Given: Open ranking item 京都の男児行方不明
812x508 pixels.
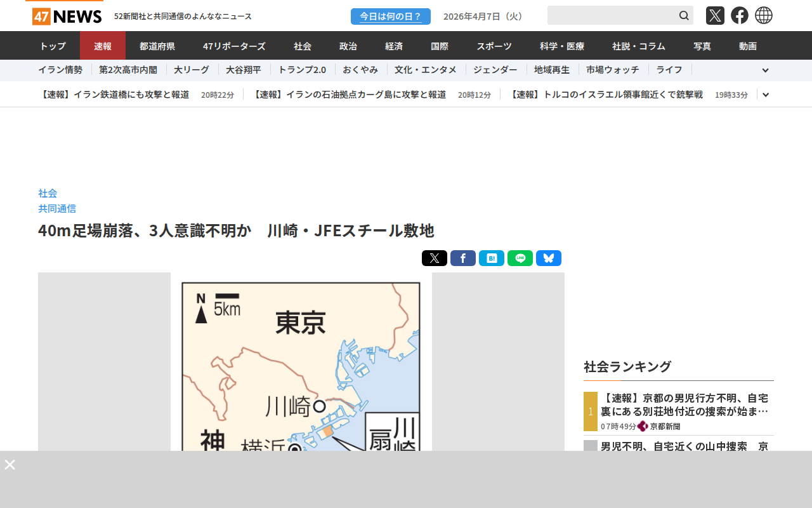Looking at the screenshot, I should 685,404.
